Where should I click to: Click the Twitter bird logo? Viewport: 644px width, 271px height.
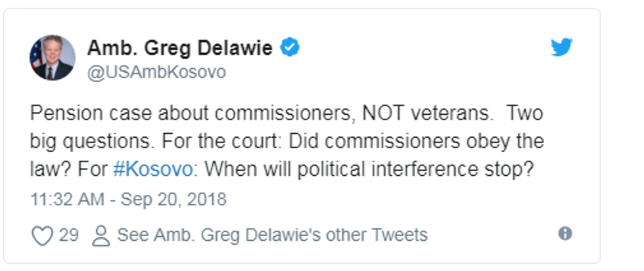(x=561, y=48)
